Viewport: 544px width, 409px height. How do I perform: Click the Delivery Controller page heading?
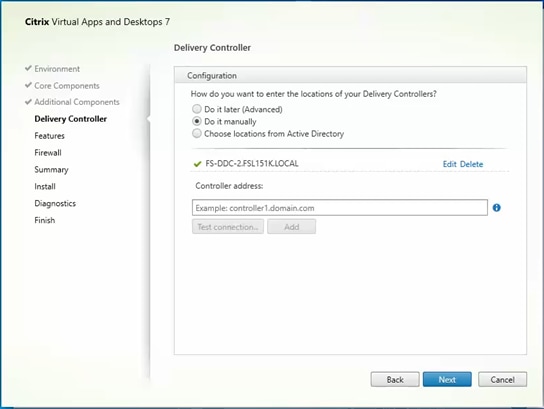(212, 48)
